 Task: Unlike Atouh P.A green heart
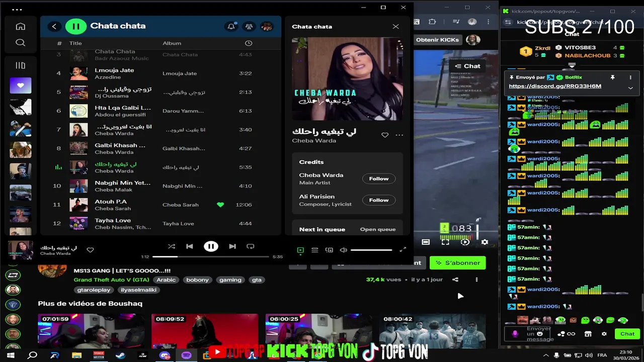[220, 205]
